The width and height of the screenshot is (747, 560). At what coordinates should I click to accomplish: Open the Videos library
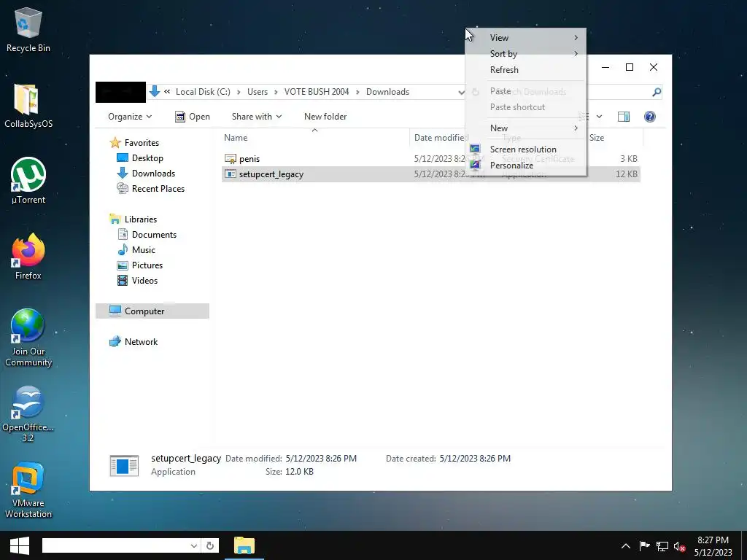coord(144,281)
